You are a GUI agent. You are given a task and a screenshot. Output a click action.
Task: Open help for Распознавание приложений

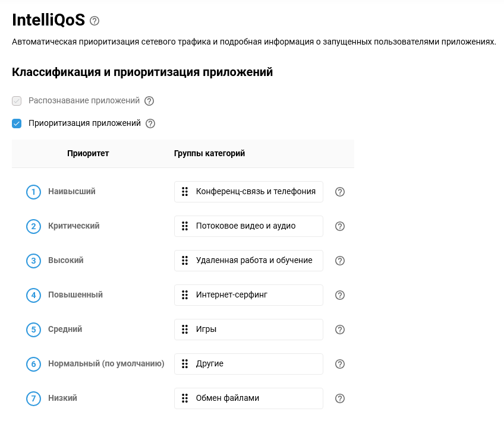pyautogui.click(x=149, y=101)
